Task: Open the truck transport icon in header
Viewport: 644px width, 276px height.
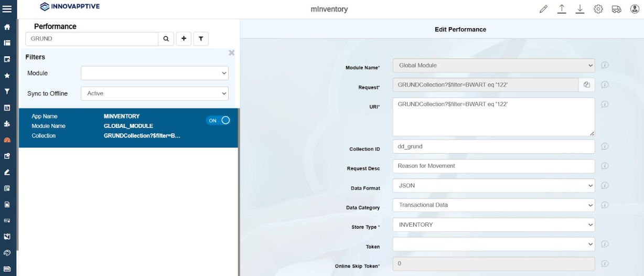Action: click(617, 9)
